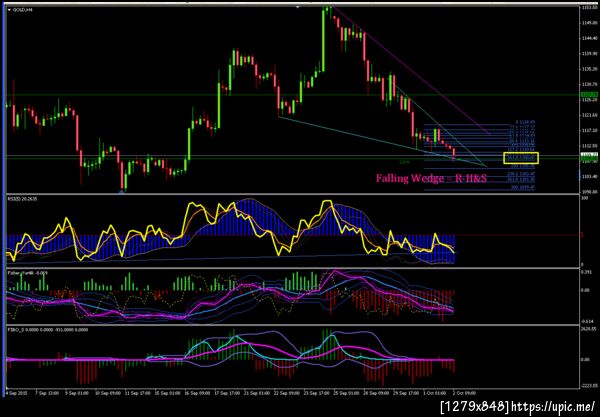Click the '29 Sep 17:00' time label
The image size is (600, 417).
406,393
